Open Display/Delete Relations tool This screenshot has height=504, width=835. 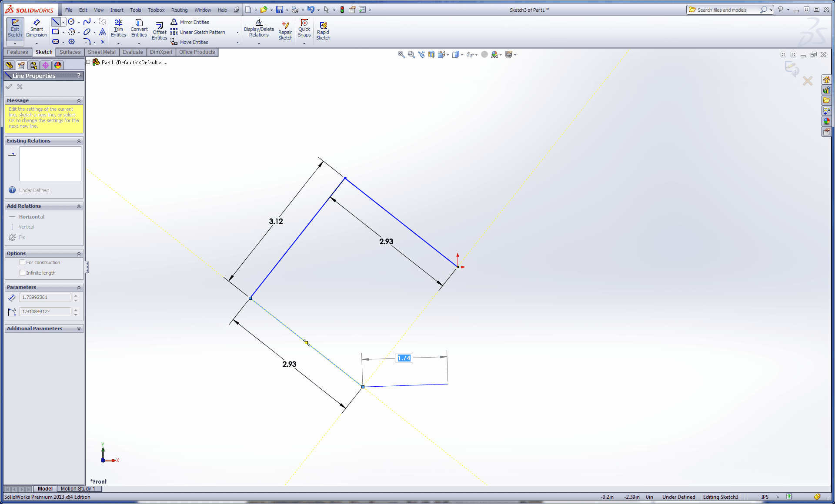point(259,29)
